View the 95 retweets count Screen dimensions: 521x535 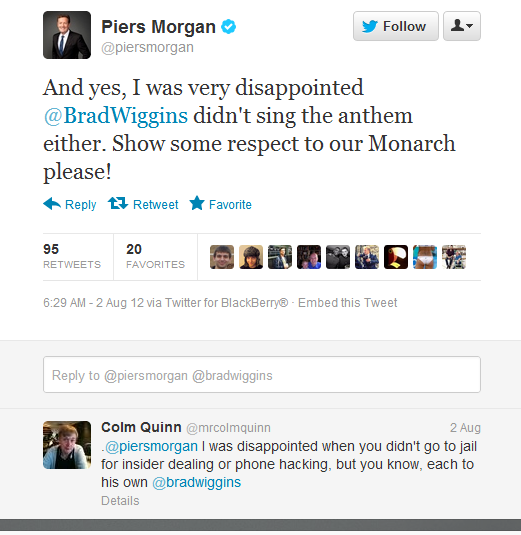[72, 256]
